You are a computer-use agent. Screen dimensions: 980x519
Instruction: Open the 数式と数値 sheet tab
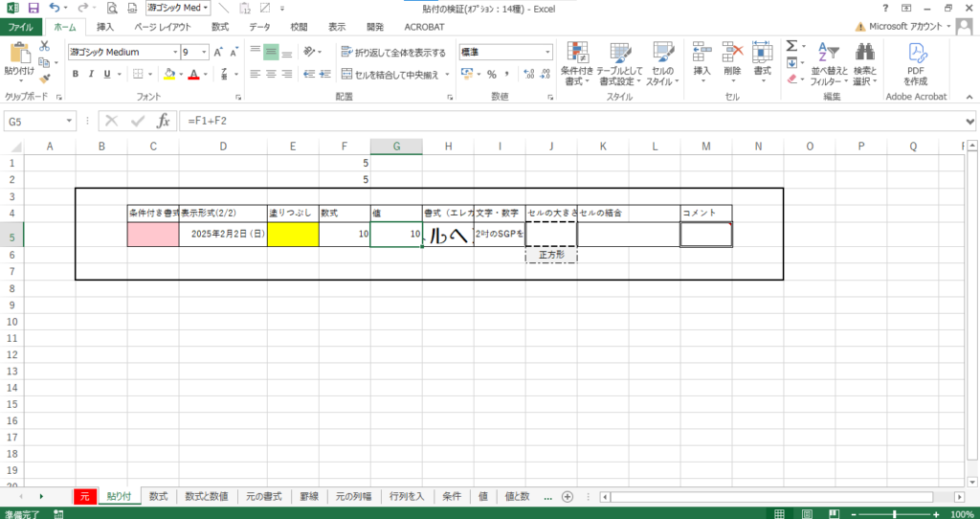coord(206,496)
